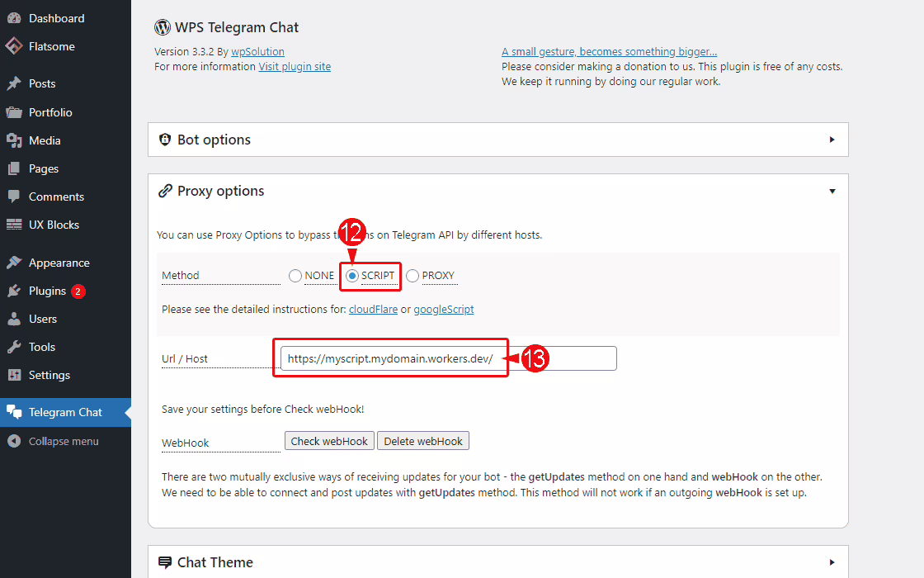Collapse the Proxy options section arrow
This screenshot has width=924, height=578.
click(832, 191)
